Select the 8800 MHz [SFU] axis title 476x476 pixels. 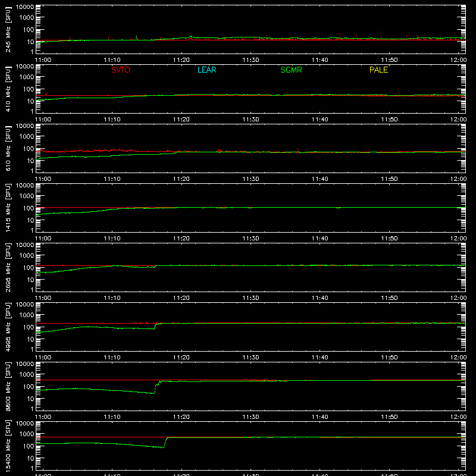click(8, 386)
